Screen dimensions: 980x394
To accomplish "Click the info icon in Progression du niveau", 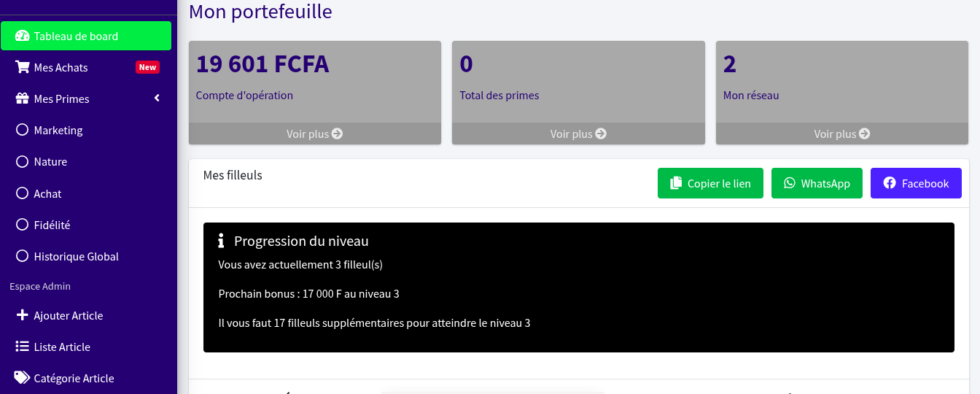I will 221,241.
